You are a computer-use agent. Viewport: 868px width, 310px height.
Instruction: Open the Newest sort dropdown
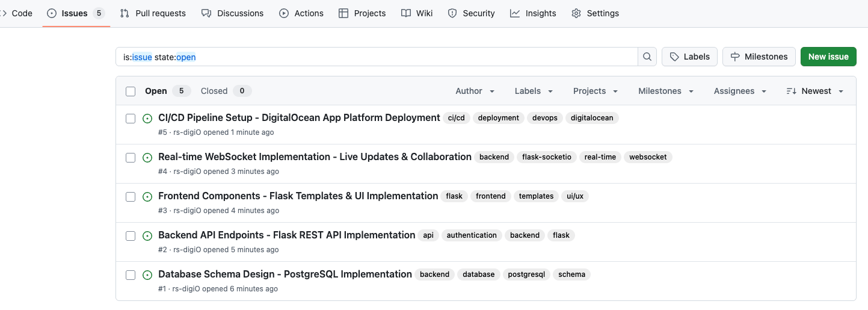pos(815,91)
